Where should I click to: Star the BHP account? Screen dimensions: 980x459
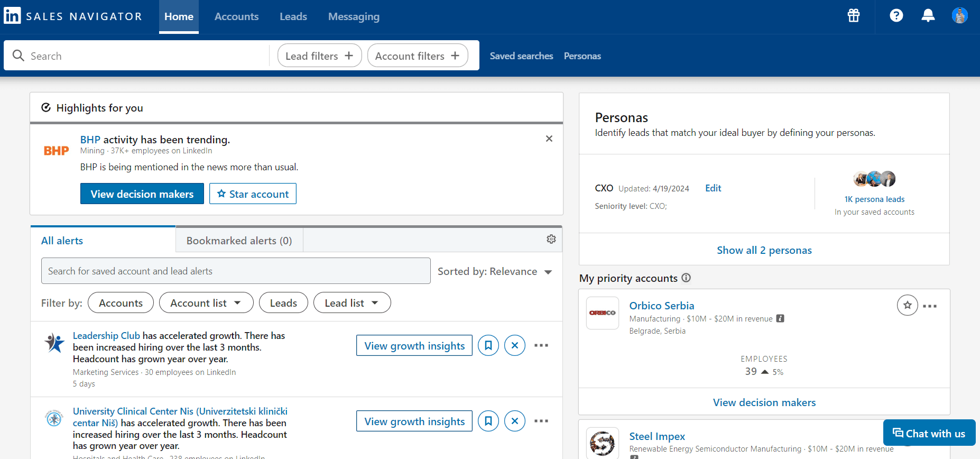click(253, 194)
